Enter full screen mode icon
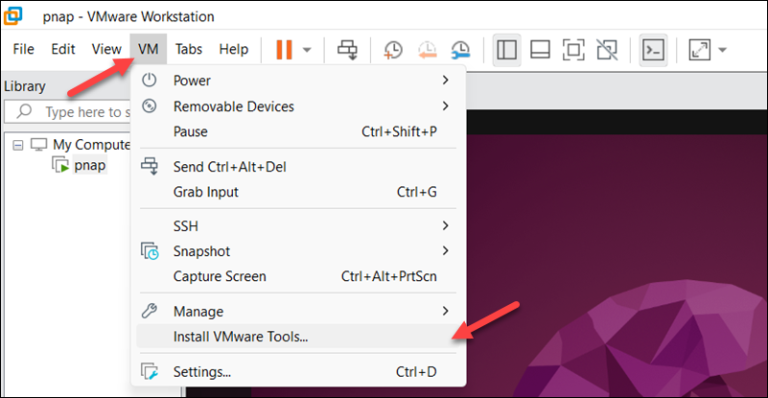 click(574, 49)
